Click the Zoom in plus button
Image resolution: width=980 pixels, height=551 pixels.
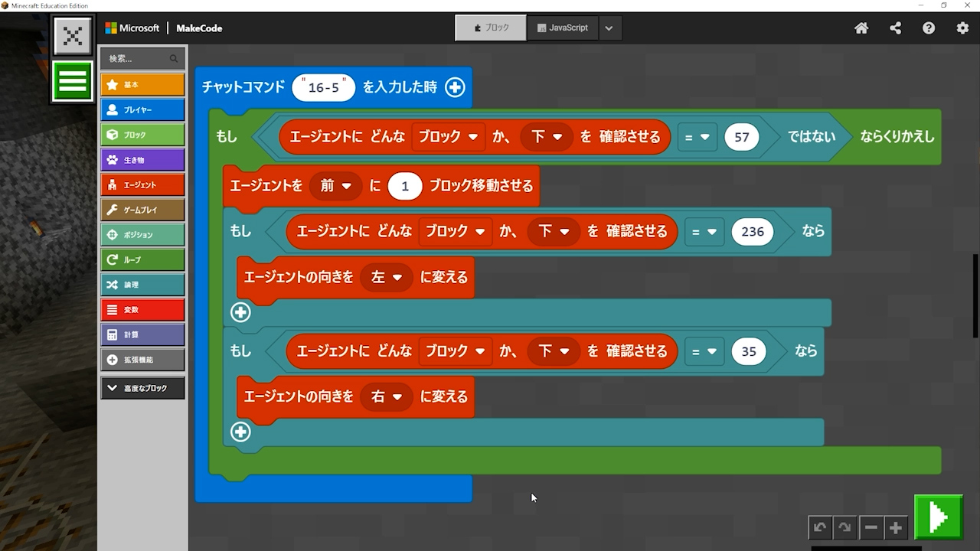pyautogui.click(x=895, y=527)
